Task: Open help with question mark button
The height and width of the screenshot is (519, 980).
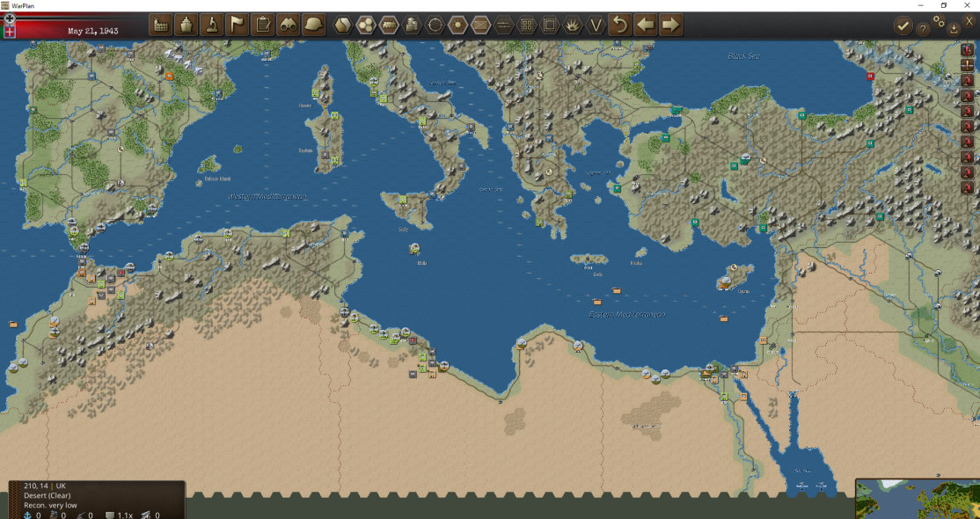Action: coord(923,28)
